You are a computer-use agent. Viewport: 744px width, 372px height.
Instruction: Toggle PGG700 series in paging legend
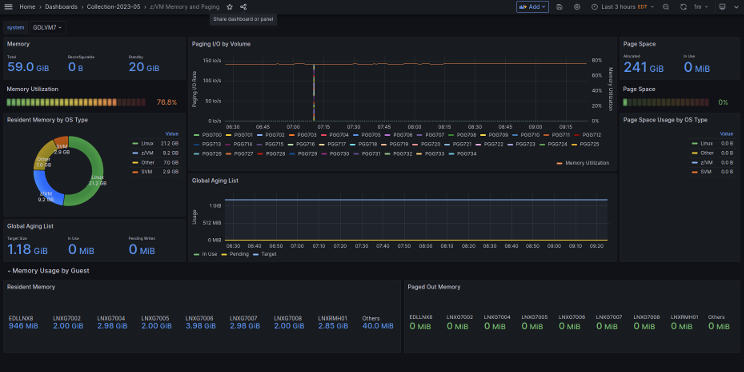point(205,135)
